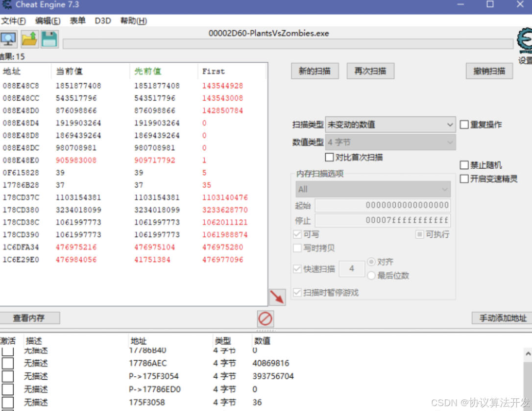Start a 新的扫描 scan
The image size is (532, 411).
[314, 71]
